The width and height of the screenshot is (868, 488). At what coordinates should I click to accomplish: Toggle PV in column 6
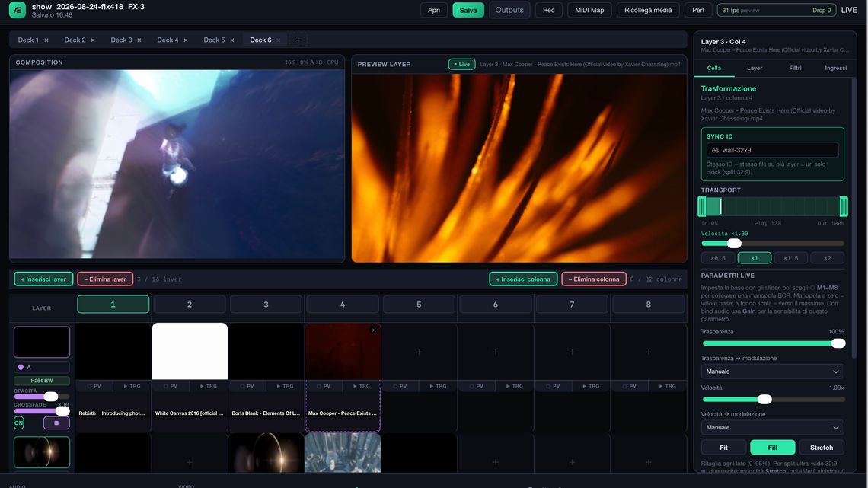(x=477, y=386)
